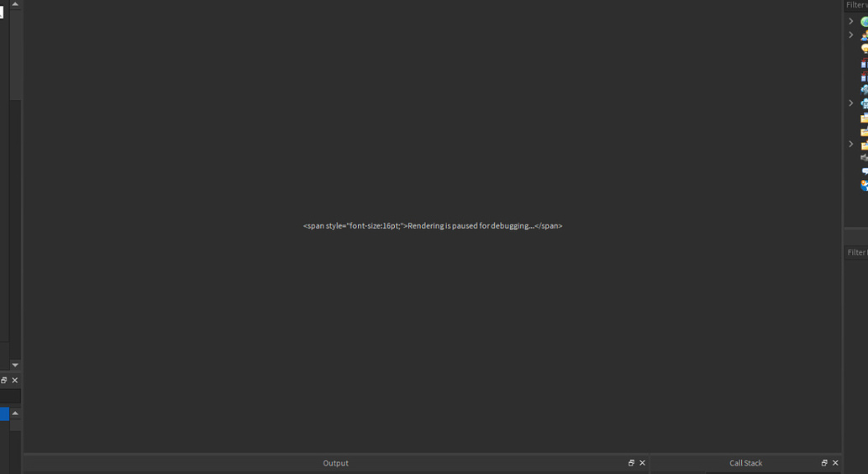Select the SoundService speaker icon
Screen dimensions: 868x474
pyautogui.click(x=864, y=158)
